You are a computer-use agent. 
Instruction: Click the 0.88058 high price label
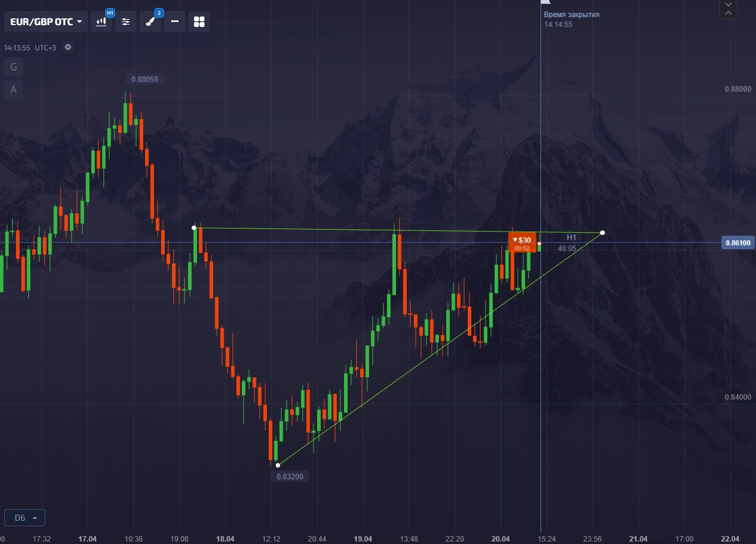click(x=144, y=79)
